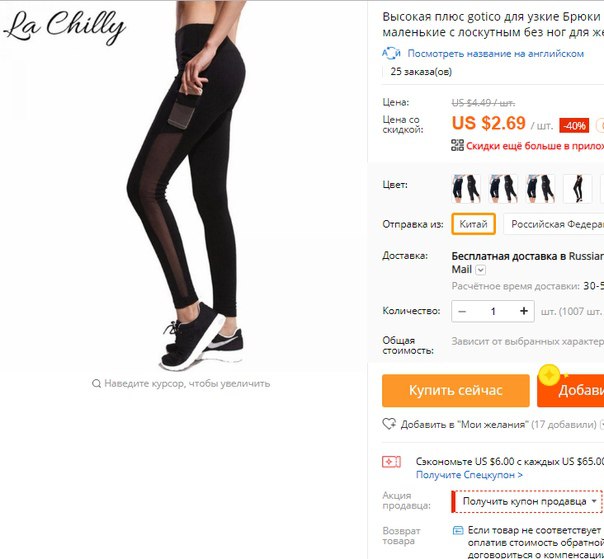604x559 pixels.
Task: Open the Получить купон продавца dropdown
Action: coord(527,501)
